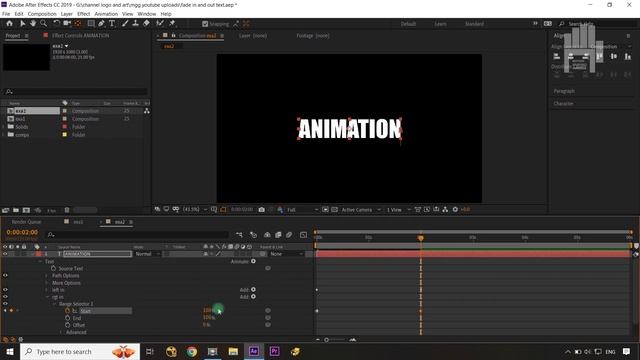
Task: Select the Brush tool
Action: pos(125,24)
